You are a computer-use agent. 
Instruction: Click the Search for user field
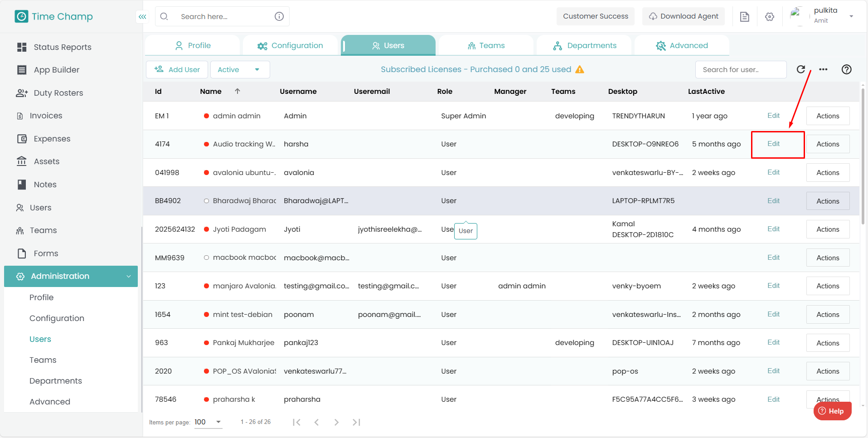[x=740, y=69]
